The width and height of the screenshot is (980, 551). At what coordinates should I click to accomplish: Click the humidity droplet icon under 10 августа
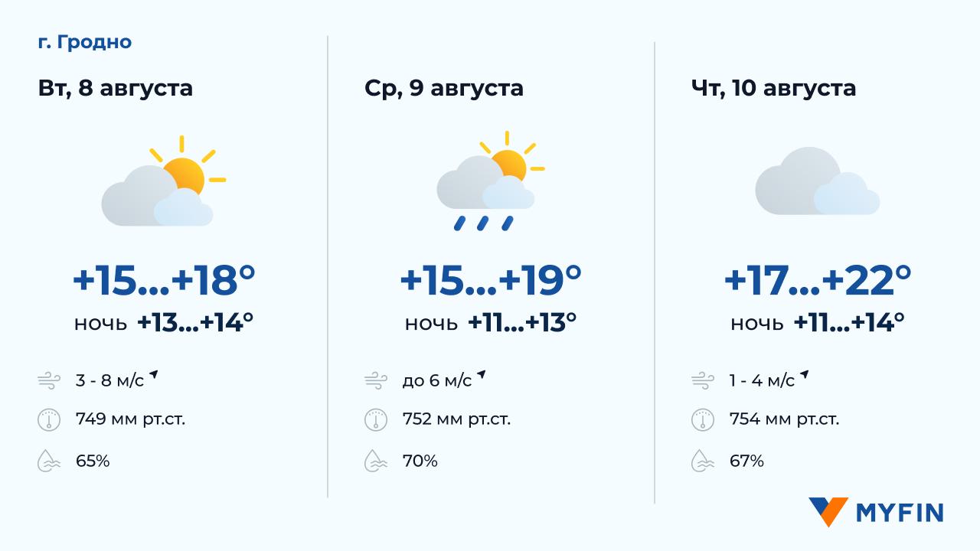(x=702, y=461)
